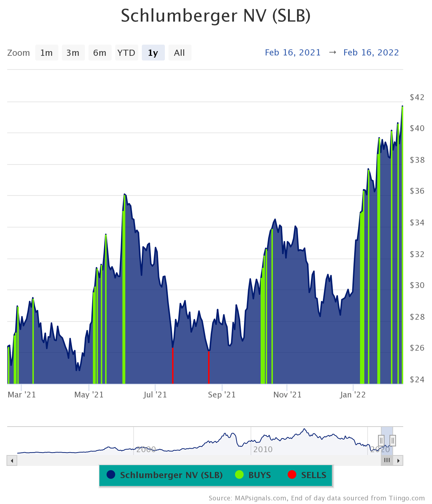Click the navigator scrollbar thumb
This screenshot has height=504, width=432.
tap(387, 460)
